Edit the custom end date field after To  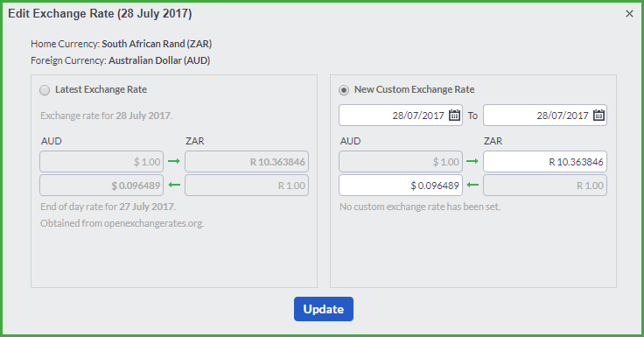[545, 115]
